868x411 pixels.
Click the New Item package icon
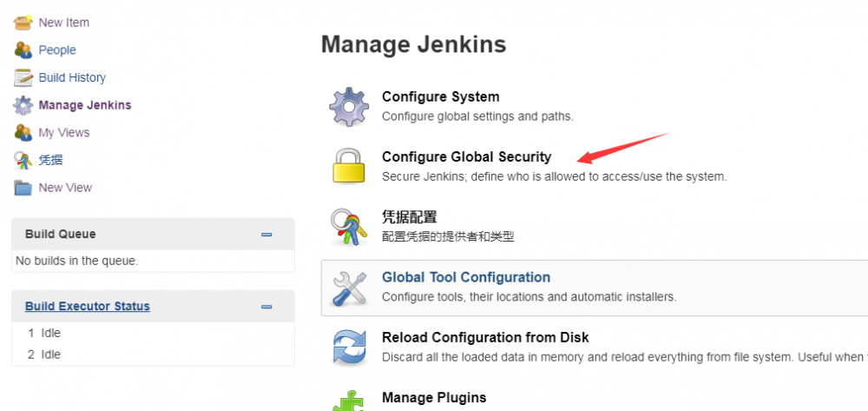coord(23,23)
